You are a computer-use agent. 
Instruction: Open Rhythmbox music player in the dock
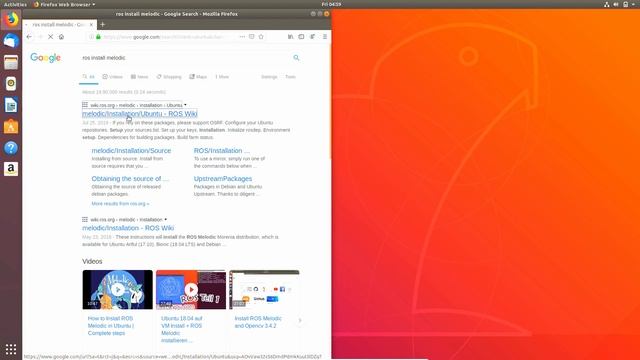(x=11, y=84)
